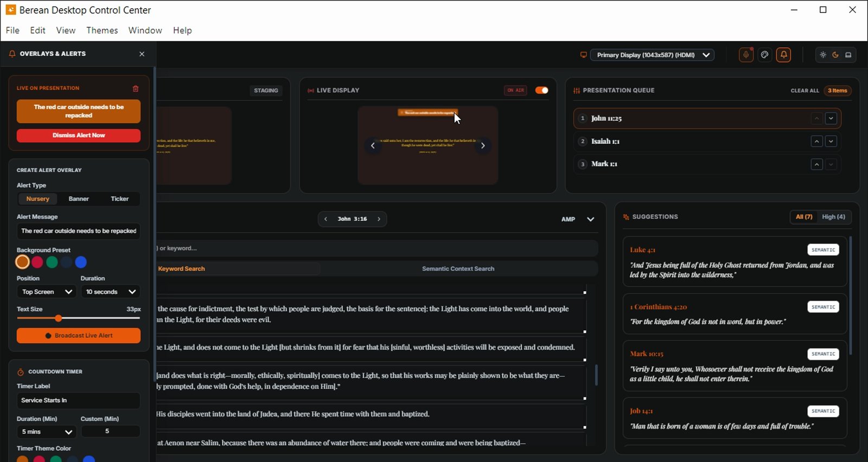
Task: Move Mark 1:1 up in queue
Action: click(817, 164)
